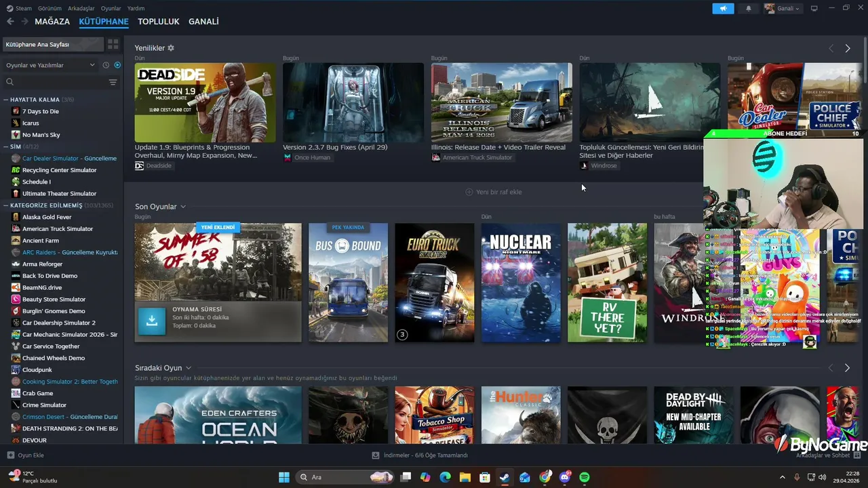Open Illinois release date news link
Image resolution: width=868 pixels, height=488 pixels.
click(x=498, y=147)
